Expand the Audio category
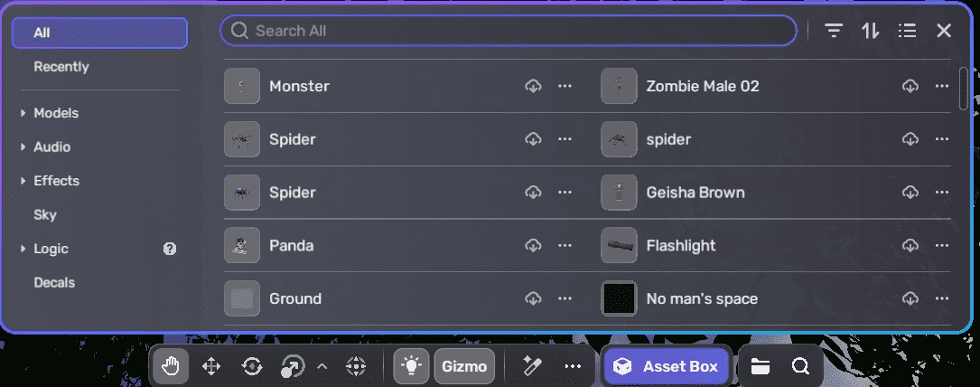The height and width of the screenshot is (387, 980). click(x=23, y=146)
